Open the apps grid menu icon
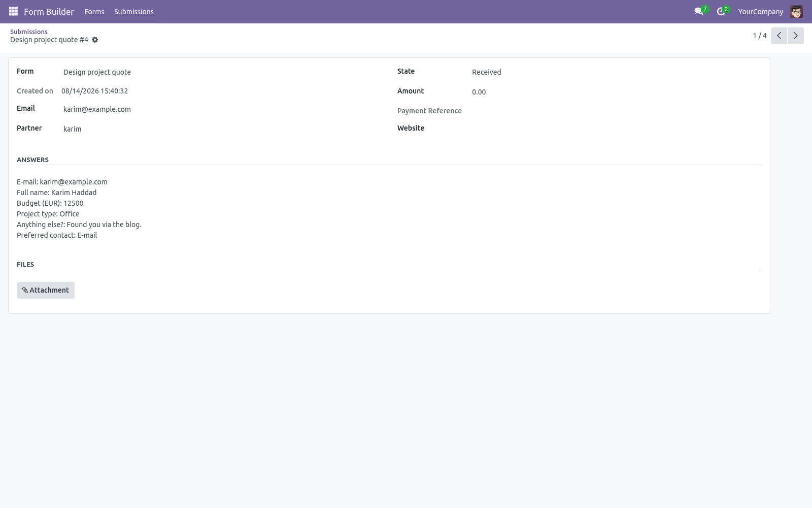812x508 pixels. [14, 11]
